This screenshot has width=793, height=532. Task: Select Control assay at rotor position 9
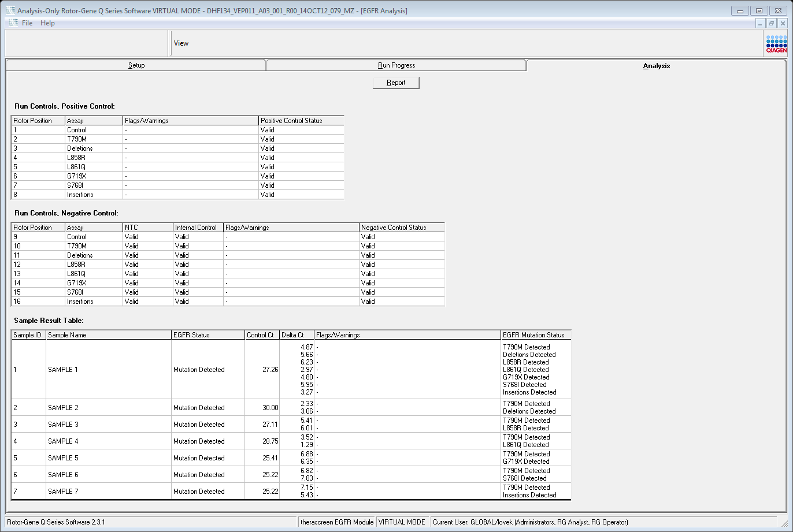[x=94, y=237]
